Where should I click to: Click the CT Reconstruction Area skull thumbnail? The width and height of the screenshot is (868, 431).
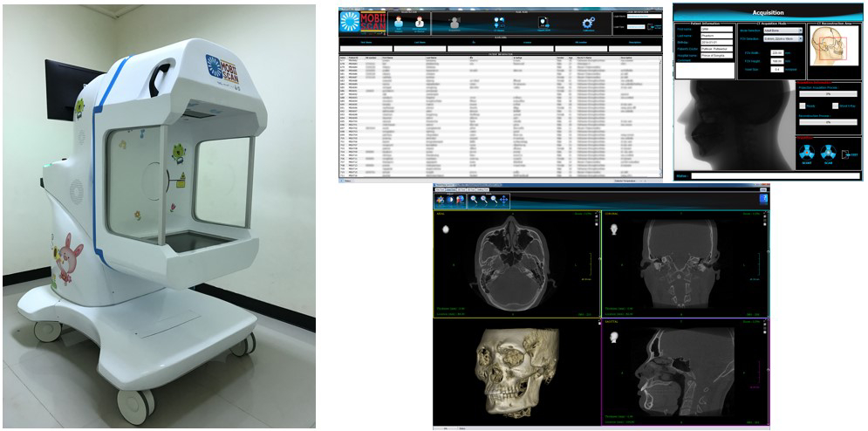coord(834,45)
